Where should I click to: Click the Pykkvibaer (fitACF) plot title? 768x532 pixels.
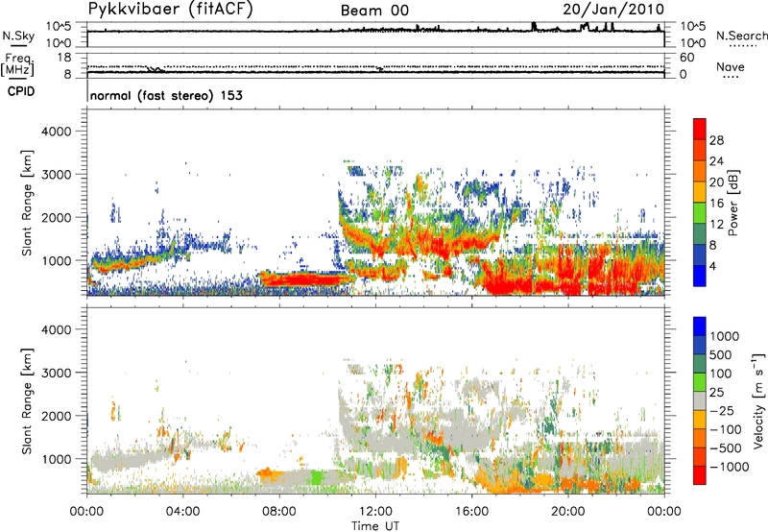pos(171,10)
